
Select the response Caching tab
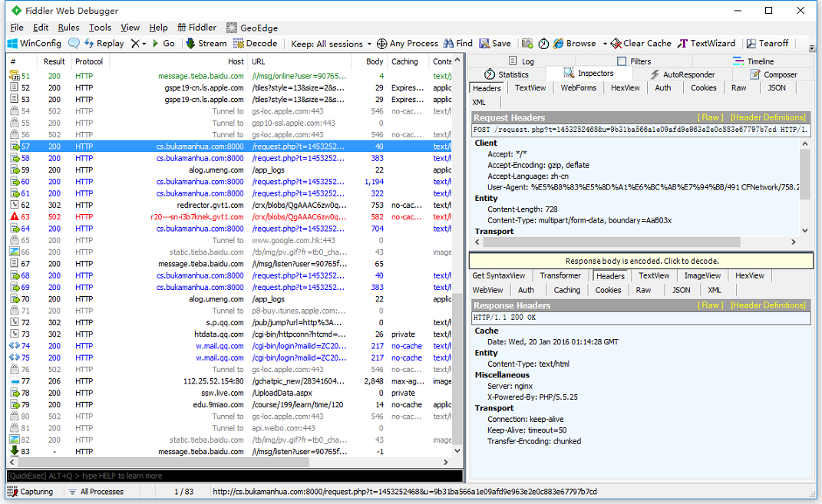(566, 290)
